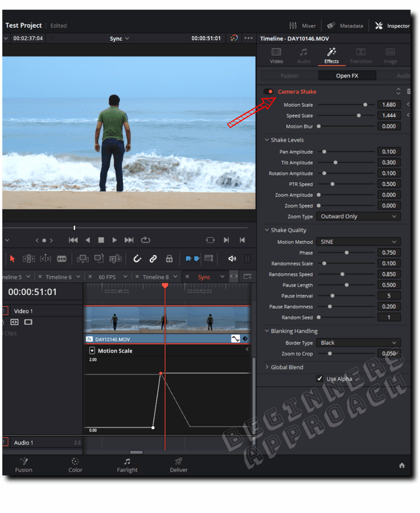Toggle snapping with the magnet icon
This screenshot has width=420, height=513.
(x=137, y=258)
